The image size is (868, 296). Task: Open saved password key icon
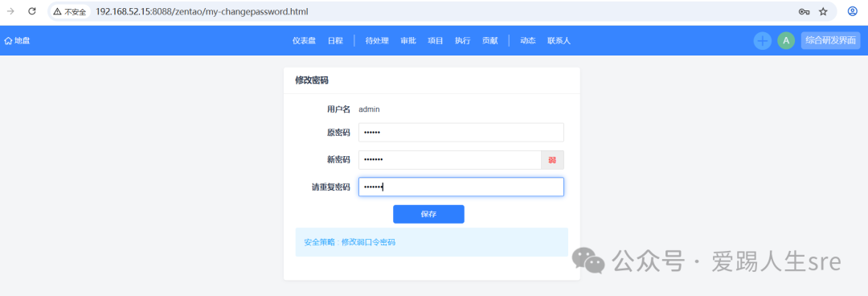804,11
